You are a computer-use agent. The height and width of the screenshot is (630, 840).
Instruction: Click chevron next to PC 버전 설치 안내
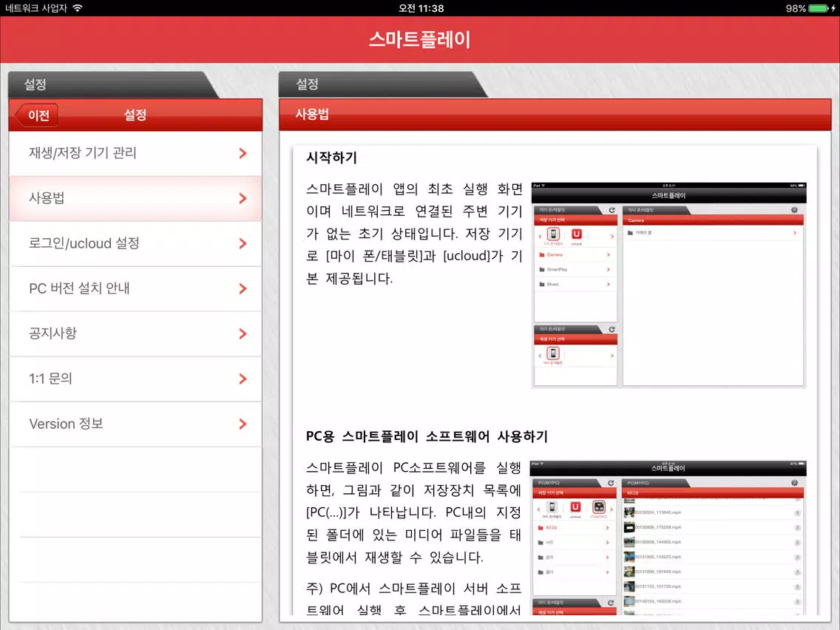point(243,288)
